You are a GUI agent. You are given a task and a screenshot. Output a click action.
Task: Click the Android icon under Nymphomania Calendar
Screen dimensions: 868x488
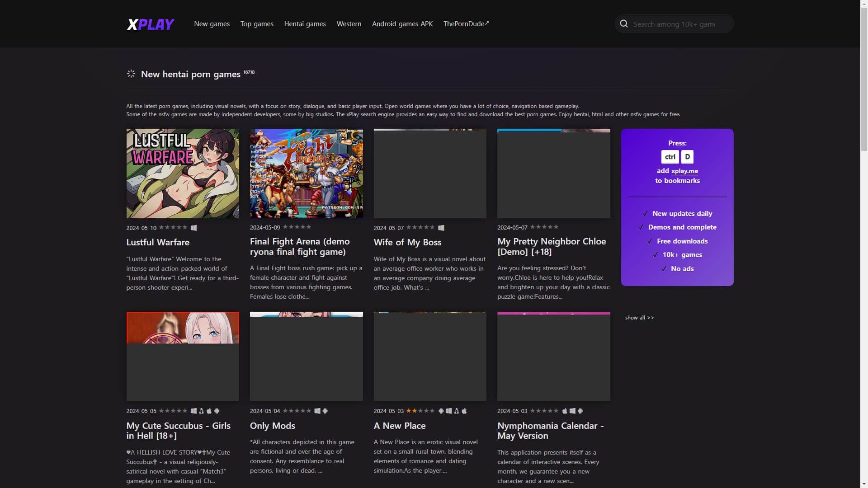coord(580,411)
